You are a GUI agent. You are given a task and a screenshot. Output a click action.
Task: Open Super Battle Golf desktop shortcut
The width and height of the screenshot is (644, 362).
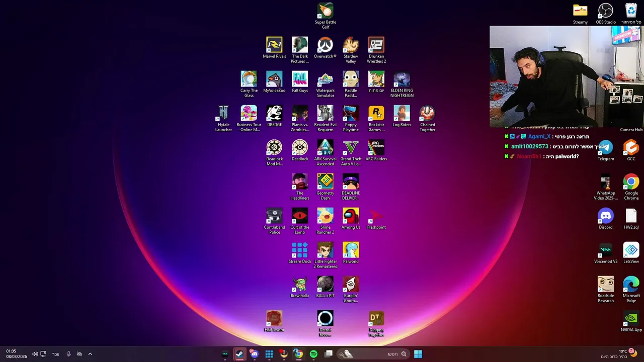[x=325, y=16]
